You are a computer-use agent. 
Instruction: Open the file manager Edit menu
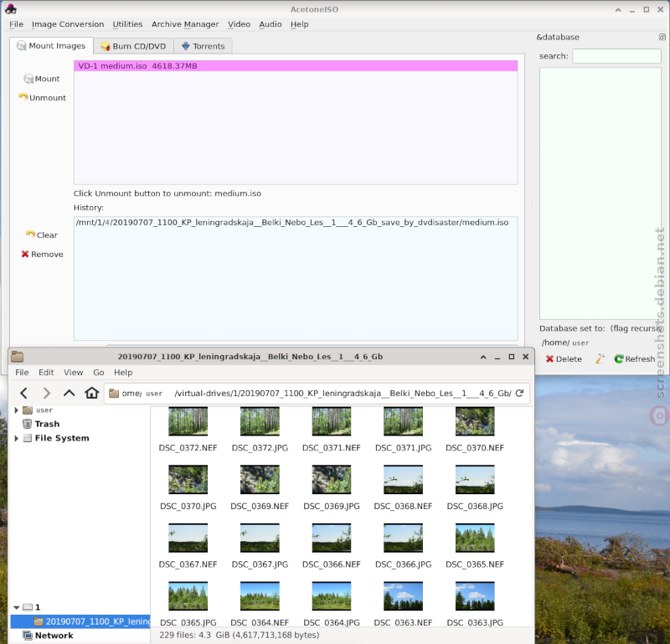(x=46, y=373)
